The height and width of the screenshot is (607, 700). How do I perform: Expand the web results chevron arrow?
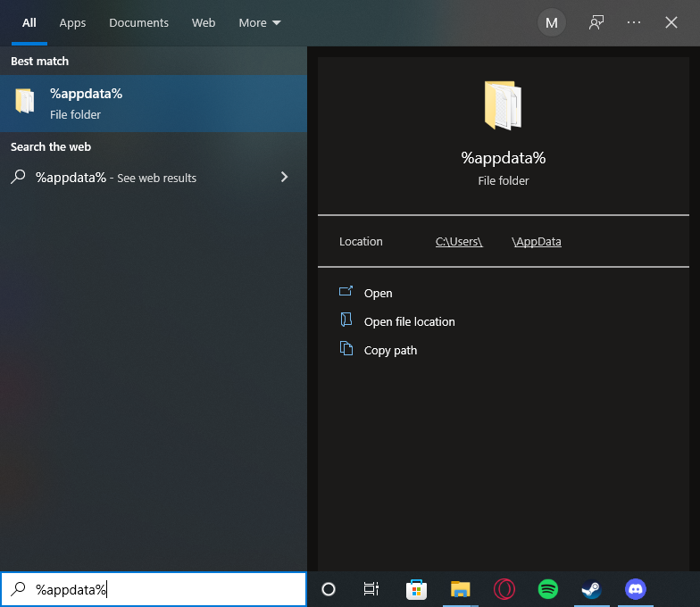284,177
